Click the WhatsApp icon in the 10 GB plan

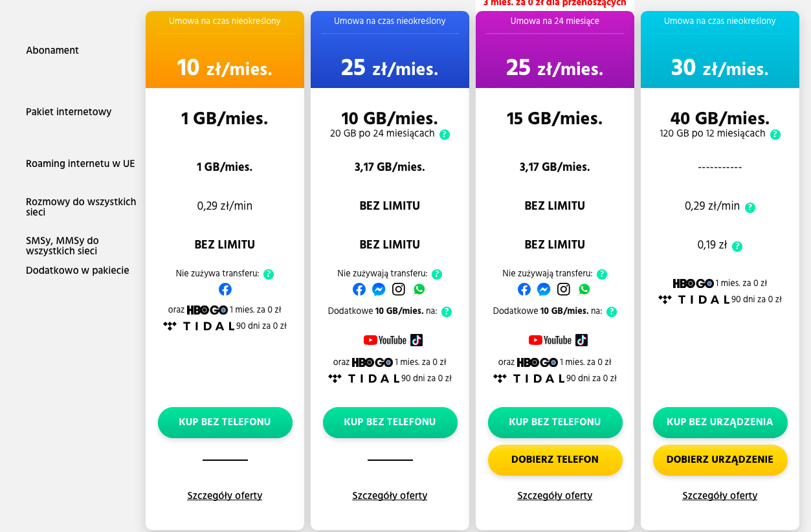[420, 289]
